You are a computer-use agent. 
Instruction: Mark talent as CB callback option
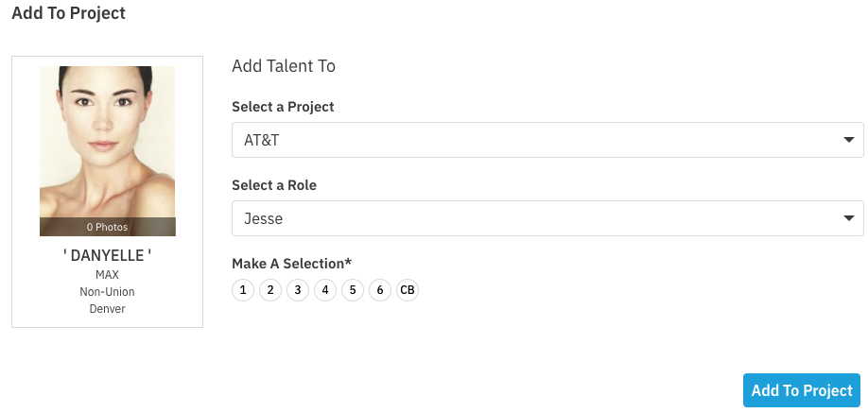pyautogui.click(x=408, y=290)
